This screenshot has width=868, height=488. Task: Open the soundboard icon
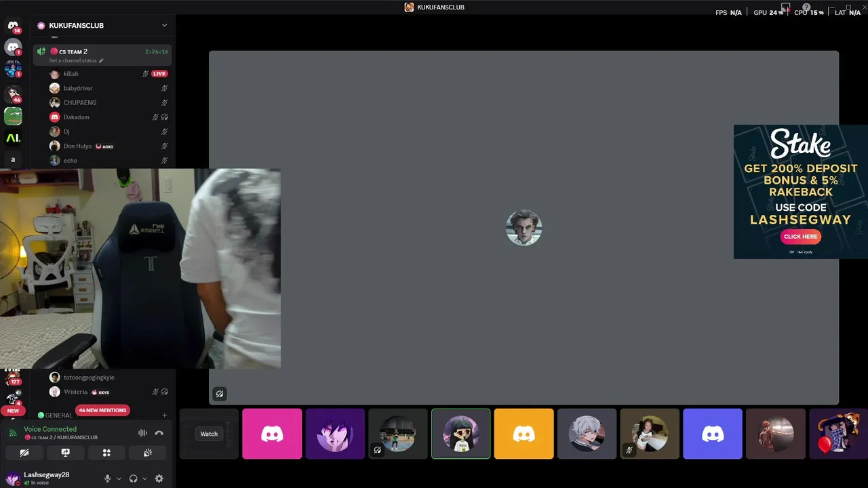click(x=148, y=453)
